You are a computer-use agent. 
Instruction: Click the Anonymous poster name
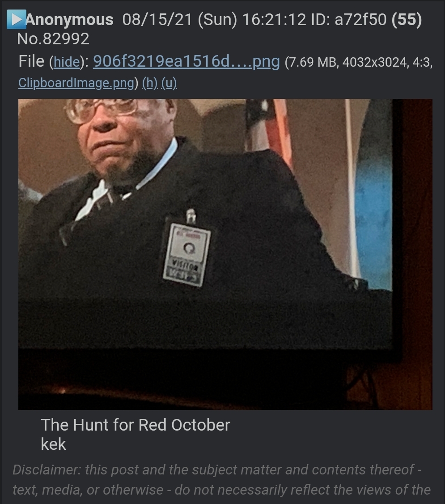(x=69, y=20)
